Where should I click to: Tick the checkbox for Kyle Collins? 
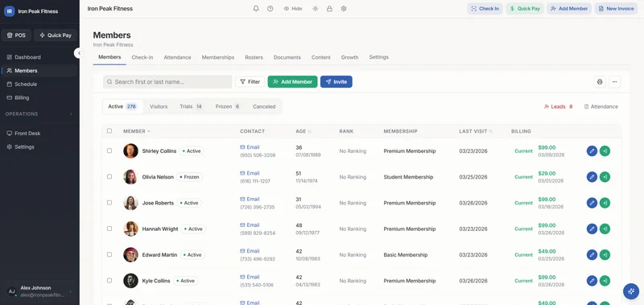(x=109, y=280)
